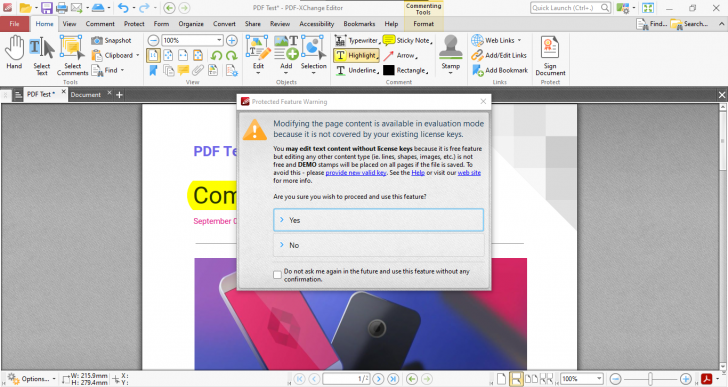Toggle full screen mode icon

pyautogui.click(x=648, y=7)
